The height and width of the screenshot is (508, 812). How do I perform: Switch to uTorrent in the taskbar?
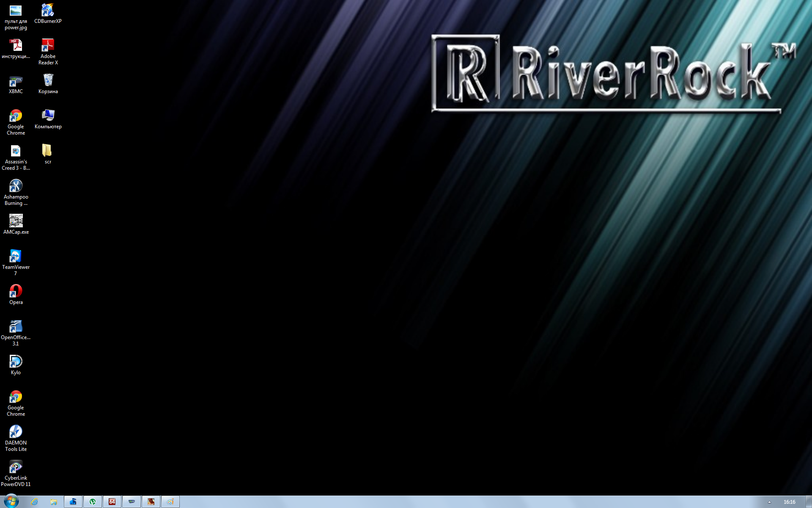click(93, 502)
